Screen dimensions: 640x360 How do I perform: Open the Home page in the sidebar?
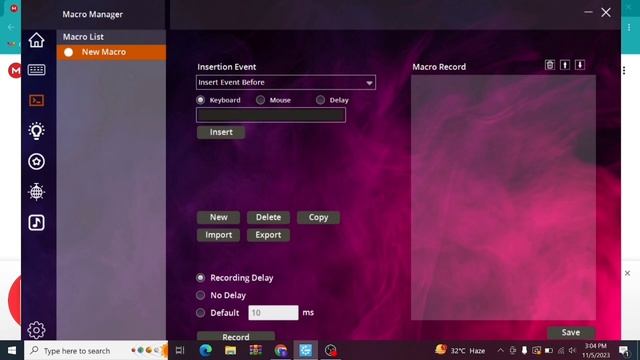point(36,40)
